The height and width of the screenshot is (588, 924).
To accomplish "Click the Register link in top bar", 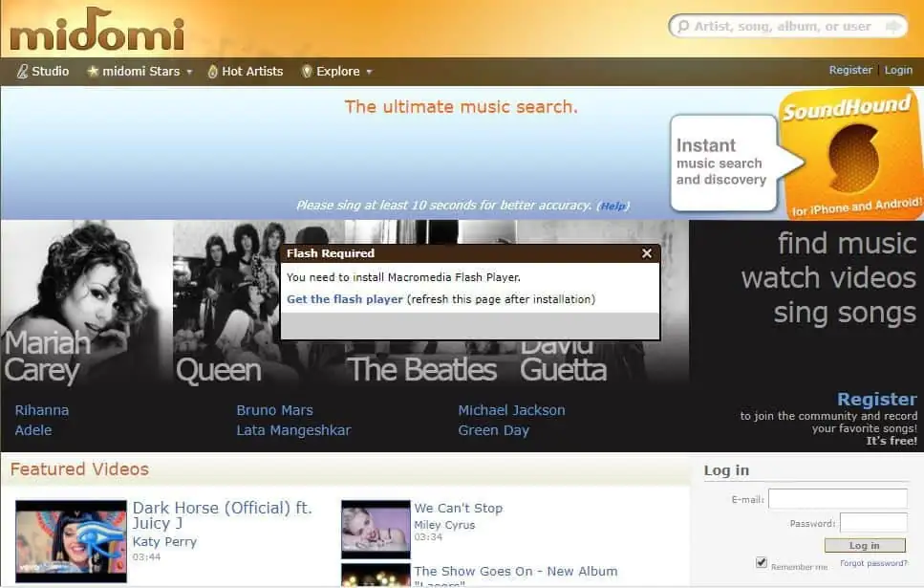I will coord(850,70).
